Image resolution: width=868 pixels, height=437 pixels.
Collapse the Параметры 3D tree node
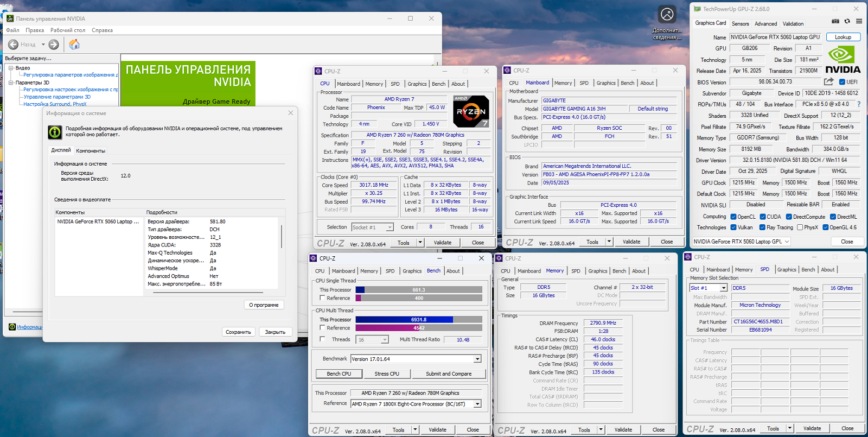[11, 83]
